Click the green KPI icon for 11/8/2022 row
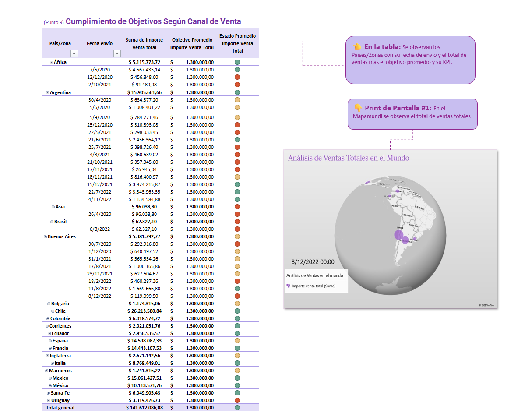Viewport: 525px width, 420px height. [237, 289]
